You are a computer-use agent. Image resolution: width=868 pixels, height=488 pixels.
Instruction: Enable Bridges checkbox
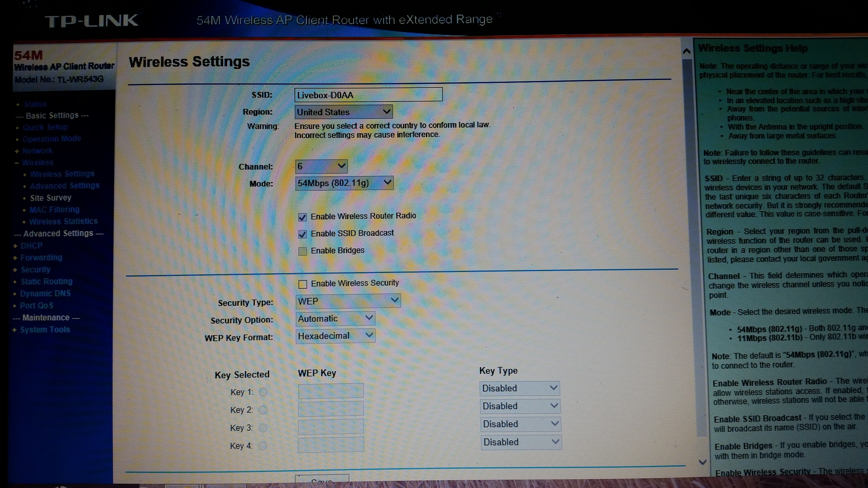tap(303, 251)
